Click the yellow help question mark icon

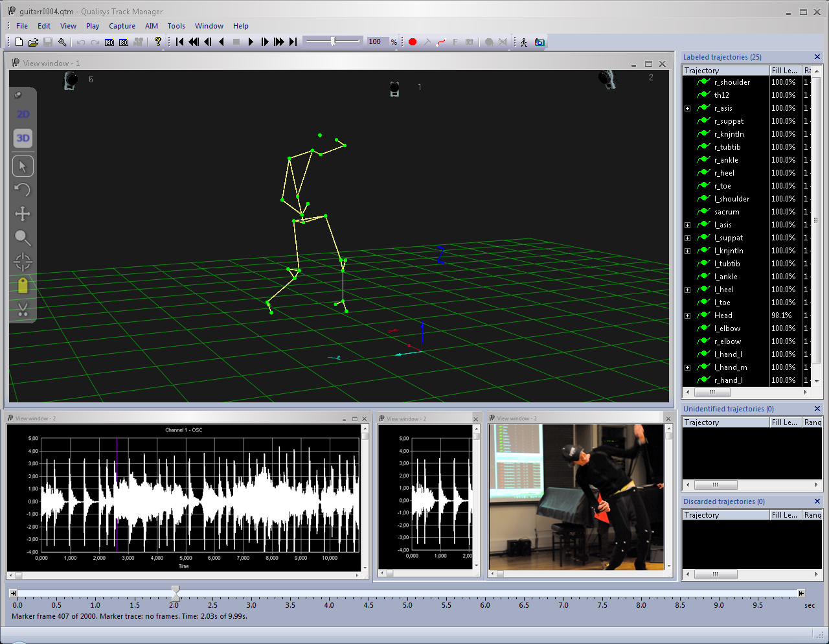pyautogui.click(x=157, y=42)
